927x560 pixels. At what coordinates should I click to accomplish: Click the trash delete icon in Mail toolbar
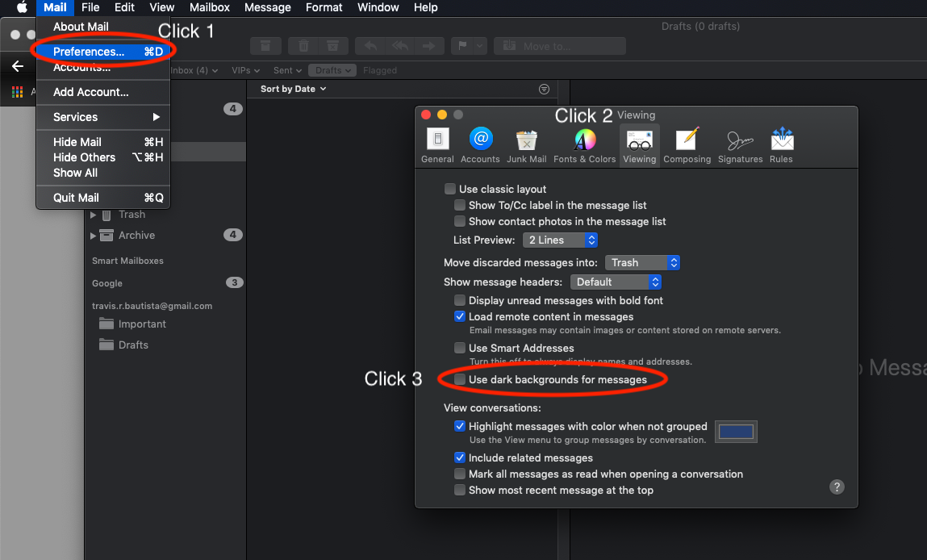[x=303, y=45]
